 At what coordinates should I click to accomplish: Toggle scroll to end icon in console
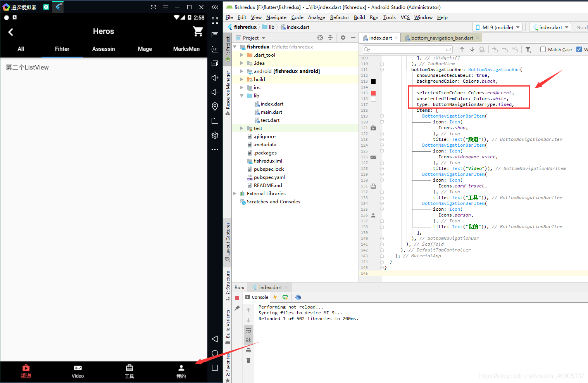click(248, 340)
